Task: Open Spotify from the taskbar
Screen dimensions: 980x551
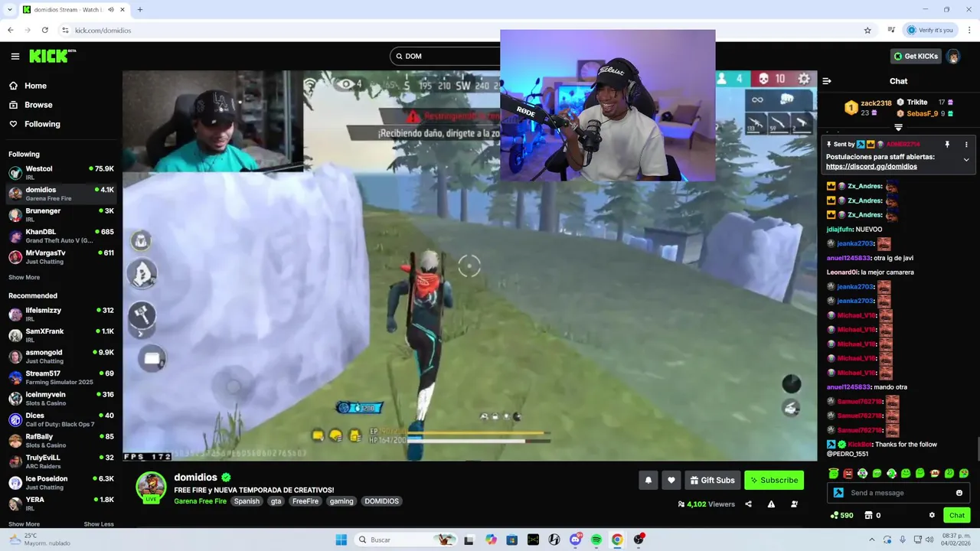Action: tap(596, 540)
